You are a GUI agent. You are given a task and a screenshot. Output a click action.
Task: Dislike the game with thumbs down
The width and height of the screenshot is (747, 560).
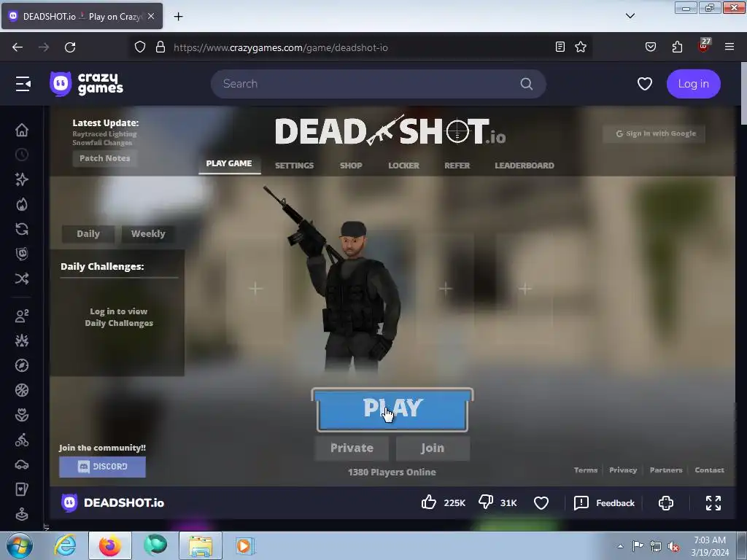click(x=486, y=502)
